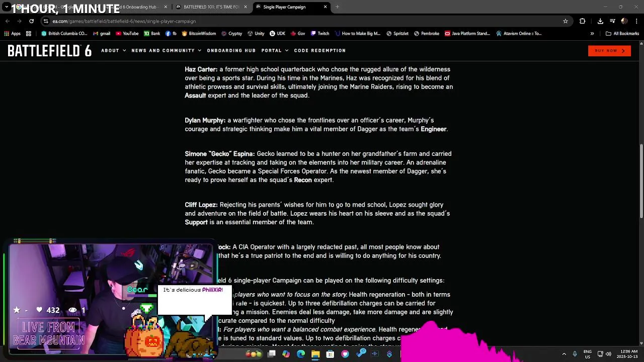Open the volume icon in system tray
This screenshot has width=644, height=362.
pyautogui.click(x=608, y=354)
